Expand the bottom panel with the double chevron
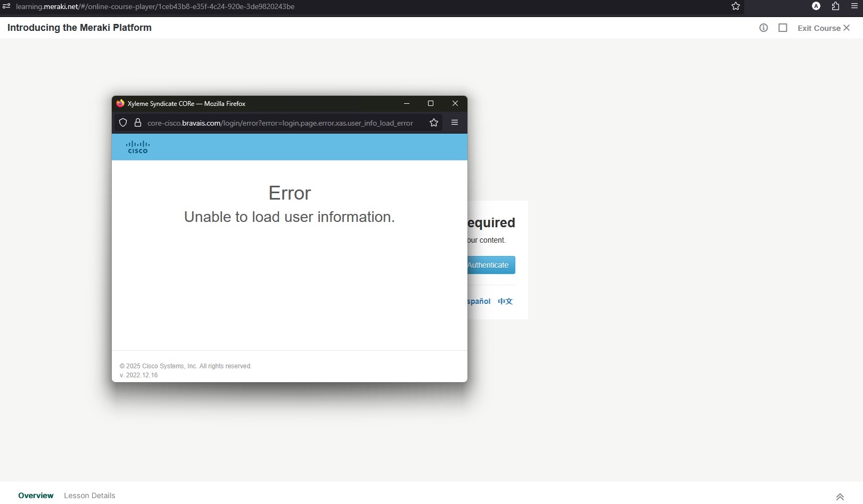Viewport: 863px width, 504px height. pyautogui.click(x=840, y=497)
